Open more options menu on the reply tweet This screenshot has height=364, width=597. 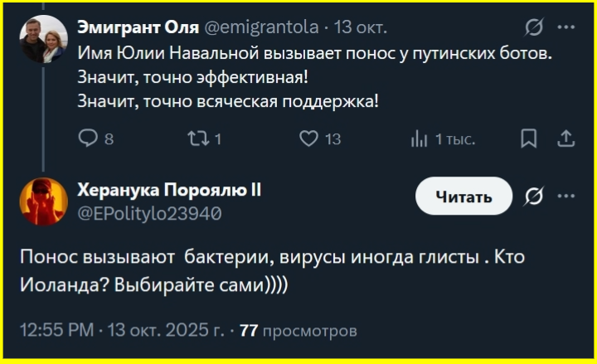(x=566, y=197)
